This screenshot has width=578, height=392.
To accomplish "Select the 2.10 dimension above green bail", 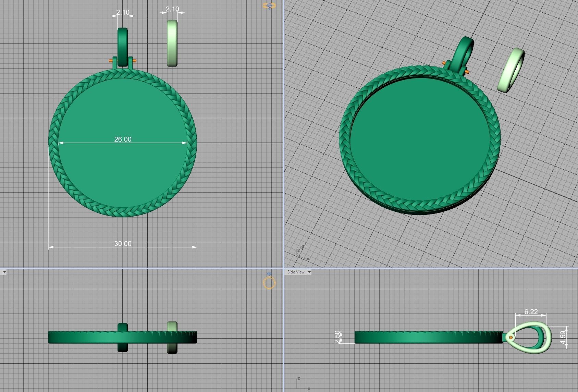I will pos(123,12).
